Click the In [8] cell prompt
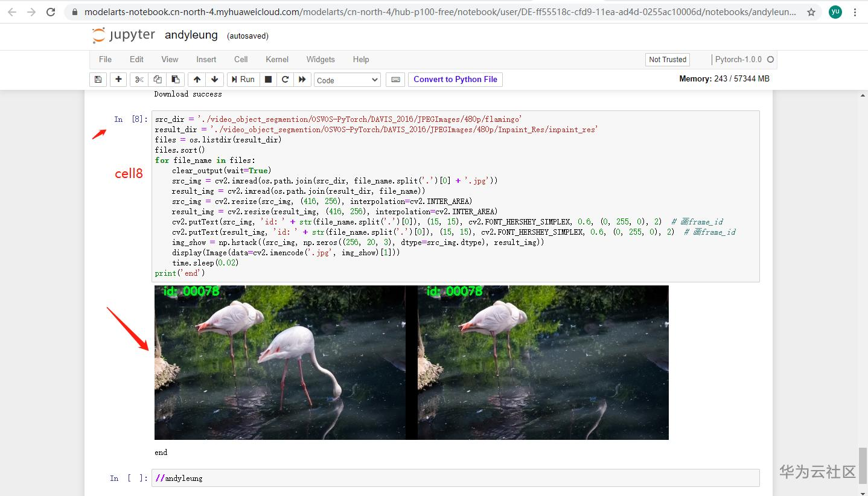 pos(131,119)
